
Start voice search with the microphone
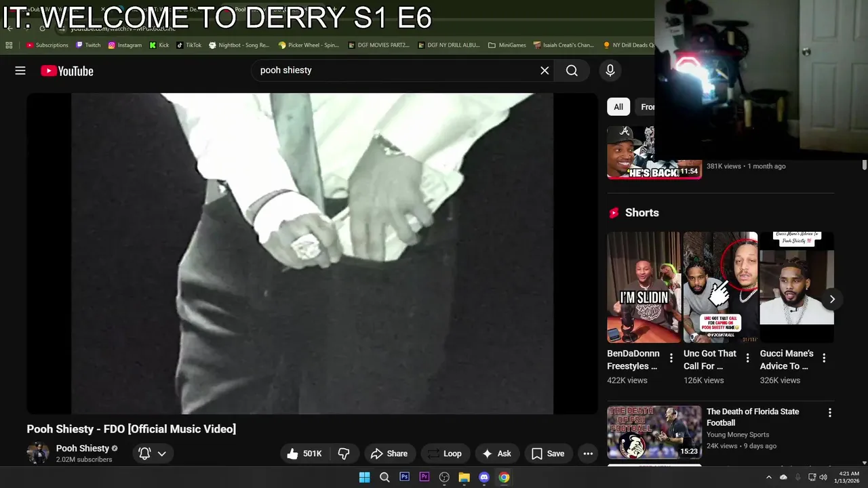tap(610, 70)
